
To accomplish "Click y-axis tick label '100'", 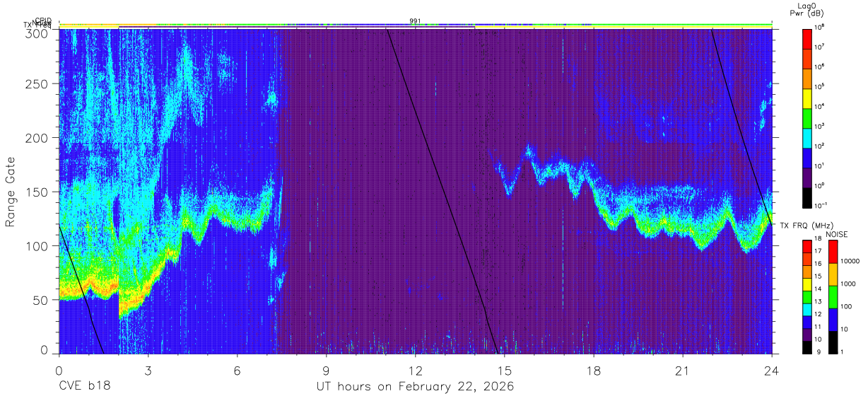I will pos(38,245).
